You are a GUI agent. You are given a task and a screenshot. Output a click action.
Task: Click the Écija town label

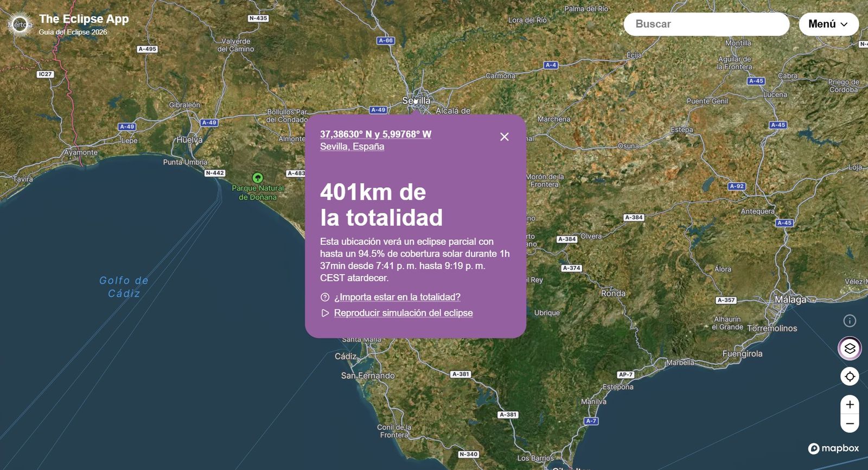point(634,55)
